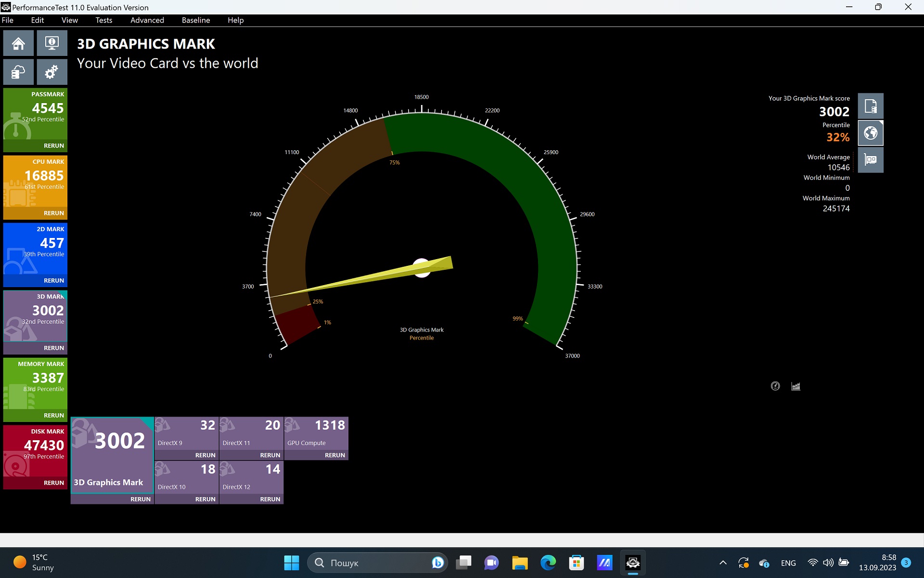Select the DirectX 10 result tile

point(187,477)
